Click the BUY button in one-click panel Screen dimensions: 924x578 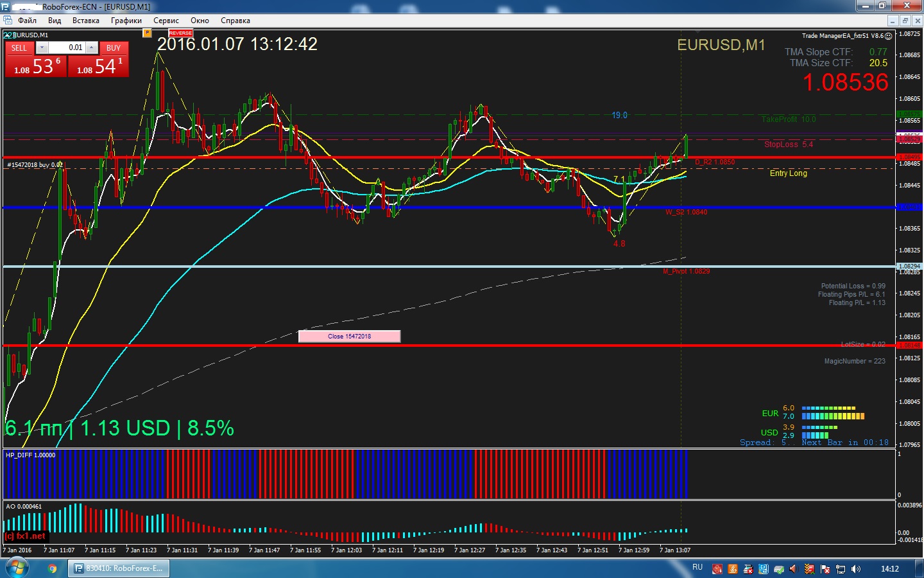pyautogui.click(x=114, y=48)
